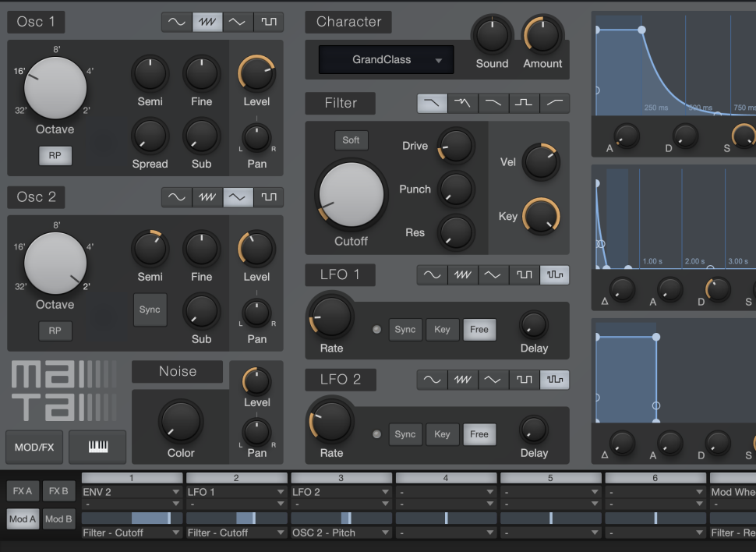Toggle Osc 2 Sync button

click(x=150, y=310)
